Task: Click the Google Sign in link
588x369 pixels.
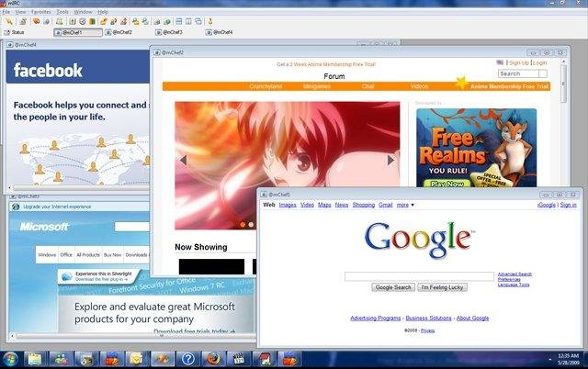Action: pyautogui.click(x=568, y=205)
